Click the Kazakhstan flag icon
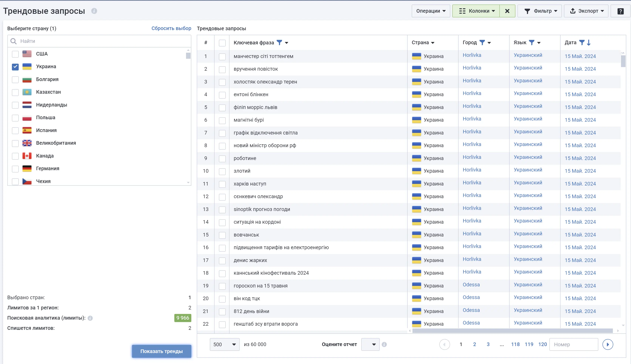The image size is (631, 364). pyautogui.click(x=27, y=92)
